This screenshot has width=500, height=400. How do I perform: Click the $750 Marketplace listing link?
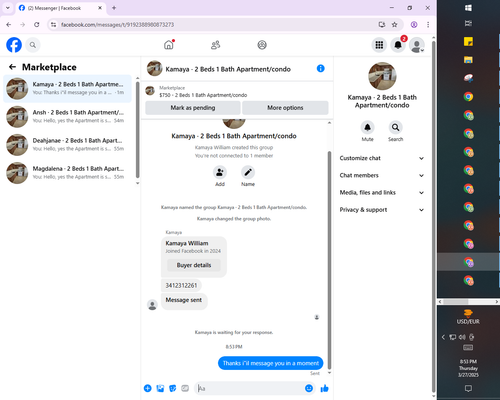[x=203, y=95]
